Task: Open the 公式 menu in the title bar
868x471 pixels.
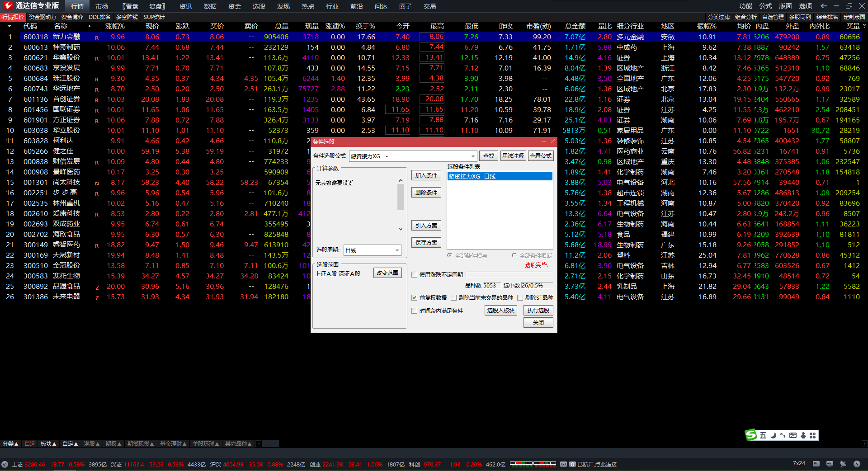Action: [766, 6]
